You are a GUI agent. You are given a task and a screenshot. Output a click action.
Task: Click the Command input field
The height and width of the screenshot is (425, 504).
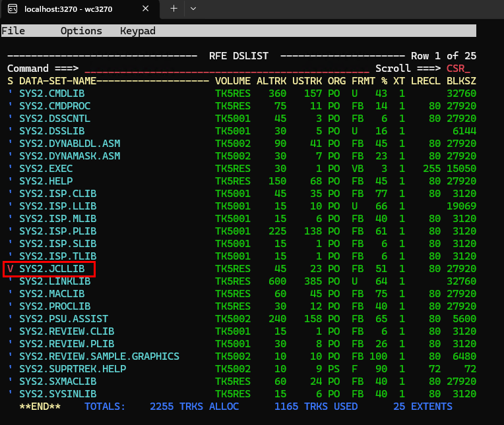(227, 69)
